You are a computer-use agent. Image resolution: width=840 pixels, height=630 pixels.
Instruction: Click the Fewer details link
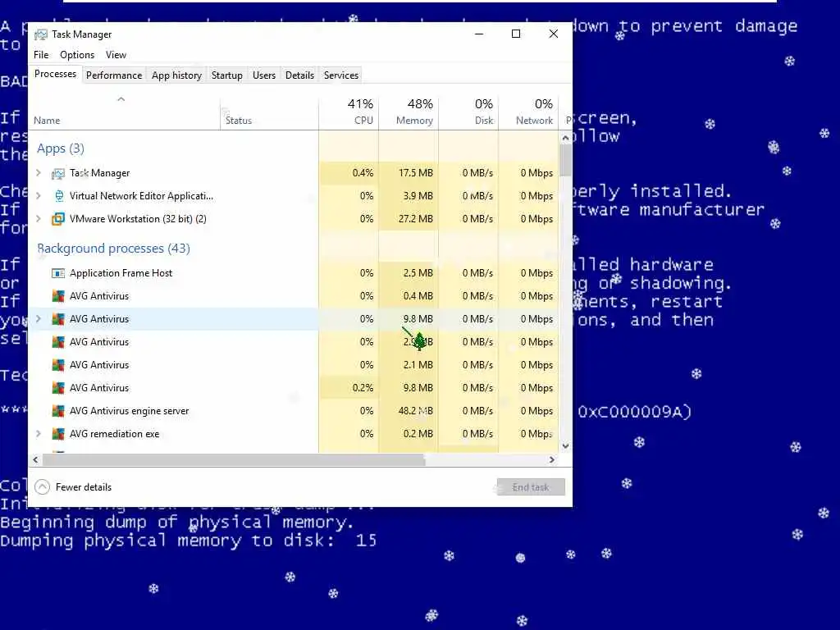84,487
